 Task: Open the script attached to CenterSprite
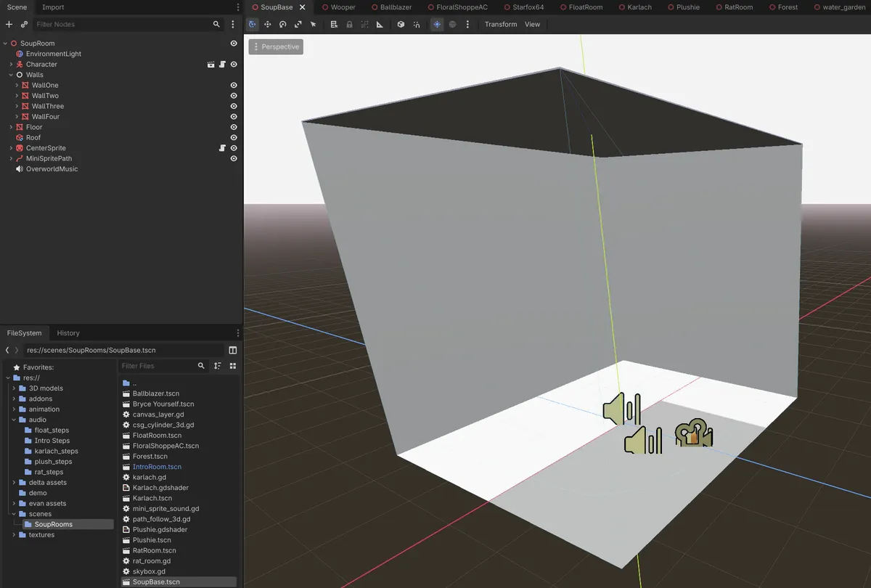(x=223, y=148)
